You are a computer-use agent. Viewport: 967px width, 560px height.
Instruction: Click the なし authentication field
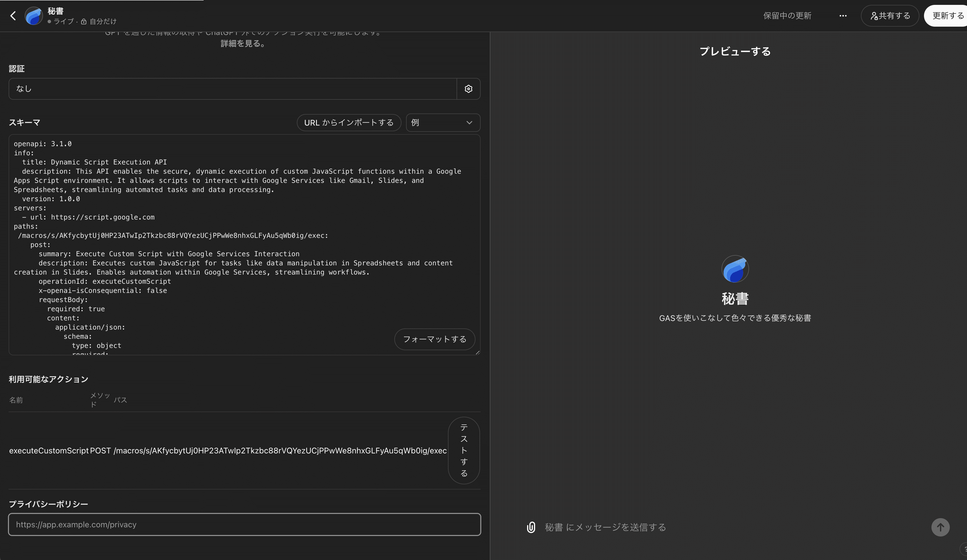233,89
